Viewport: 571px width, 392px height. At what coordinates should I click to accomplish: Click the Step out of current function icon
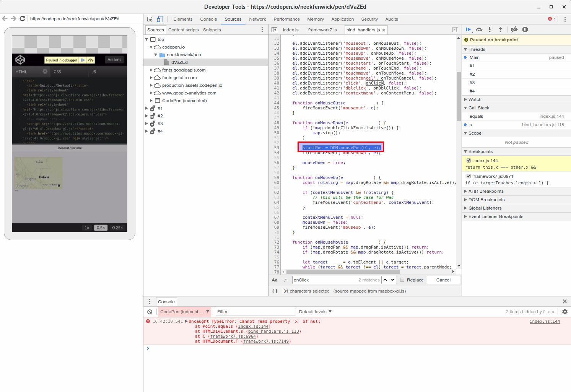click(x=500, y=29)
